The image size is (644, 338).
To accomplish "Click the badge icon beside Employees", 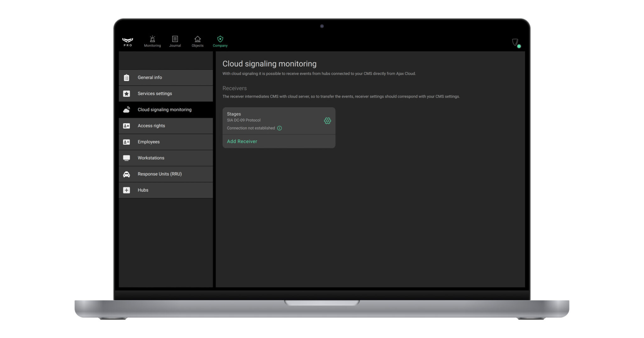I will click(x=126, y=142).
